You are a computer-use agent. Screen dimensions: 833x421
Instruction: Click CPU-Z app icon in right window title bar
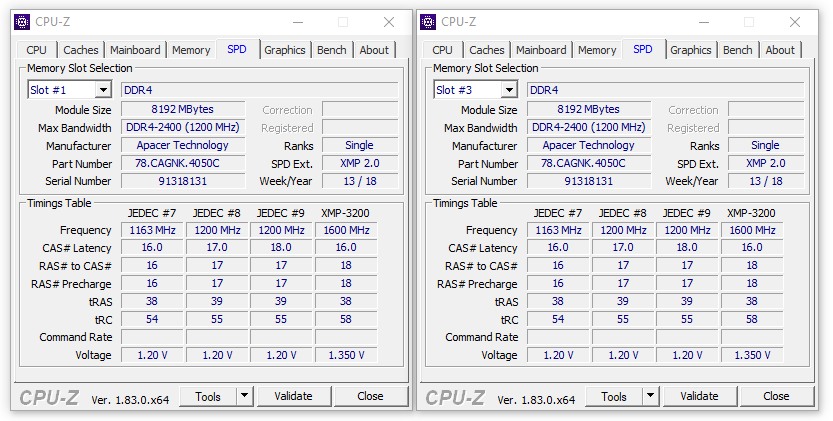(428, 22)
